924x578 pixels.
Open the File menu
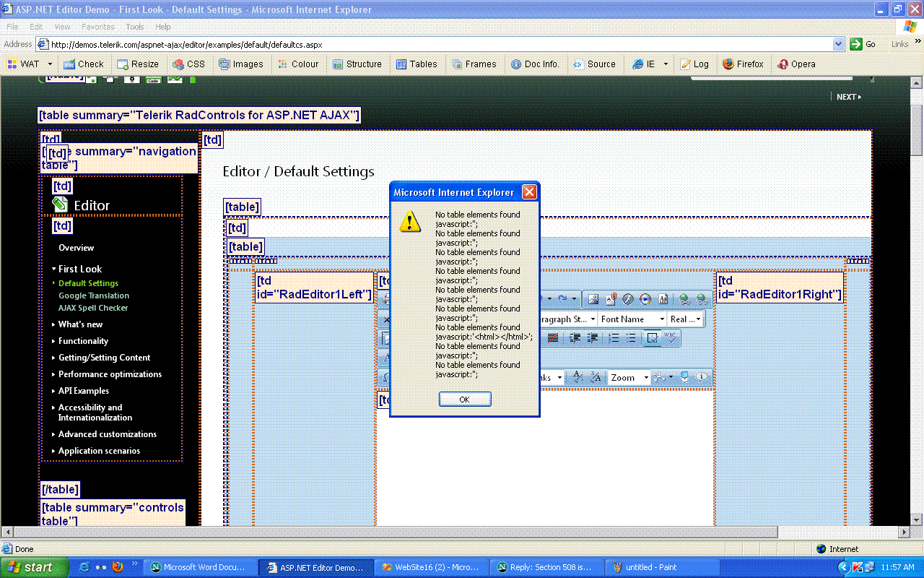(12, 27)
